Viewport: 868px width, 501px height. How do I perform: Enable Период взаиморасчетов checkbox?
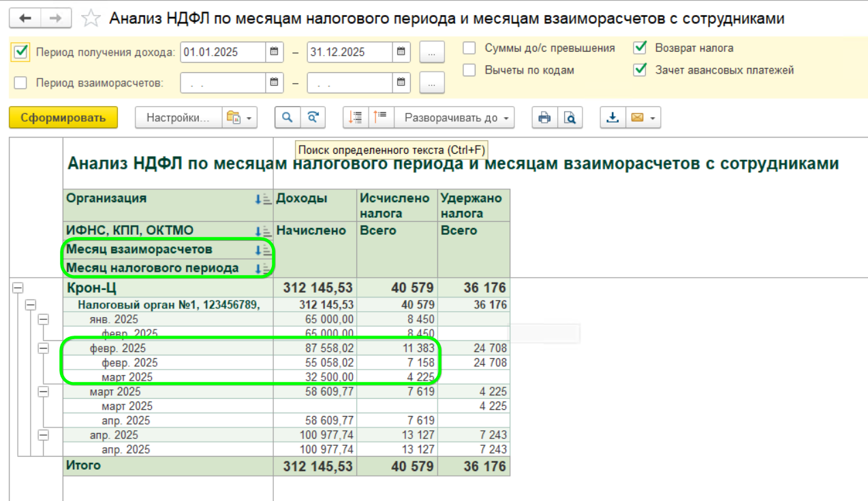(x=21, y=83)
